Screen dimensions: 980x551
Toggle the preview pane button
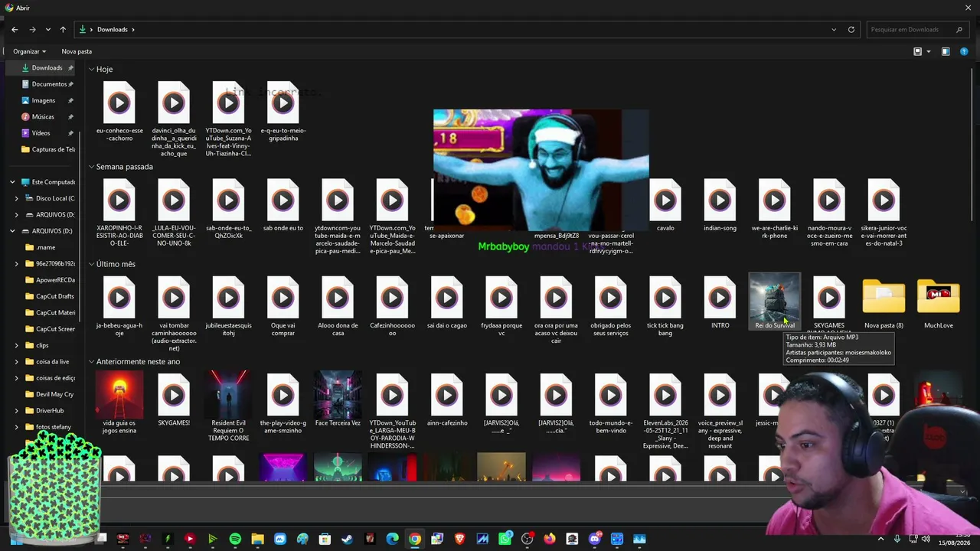(946, 51)
